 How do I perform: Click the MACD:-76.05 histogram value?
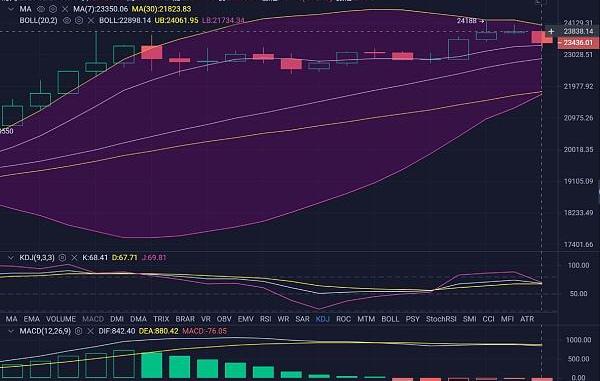click(x=204, y=331)
